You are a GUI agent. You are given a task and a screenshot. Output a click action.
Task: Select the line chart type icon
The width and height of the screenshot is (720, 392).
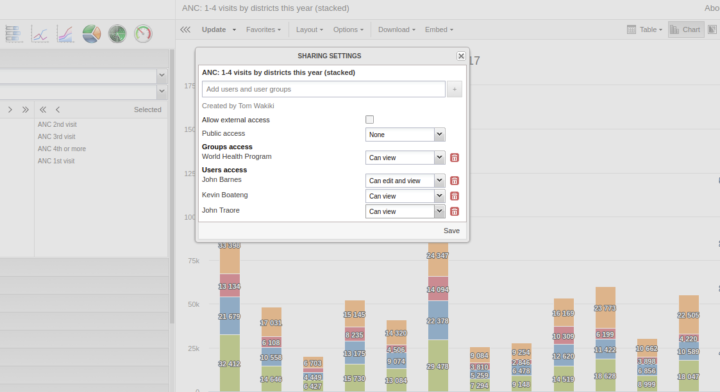tap(40, 34)
